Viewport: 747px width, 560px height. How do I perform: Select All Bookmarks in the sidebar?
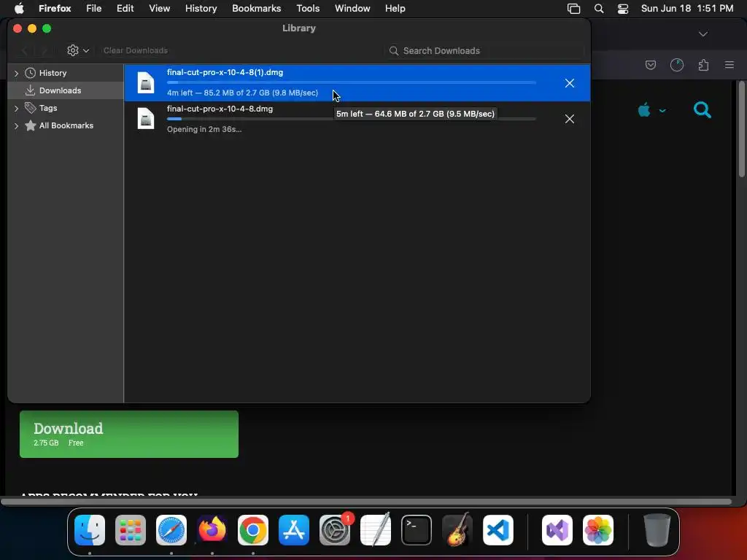tap(66, 125)
